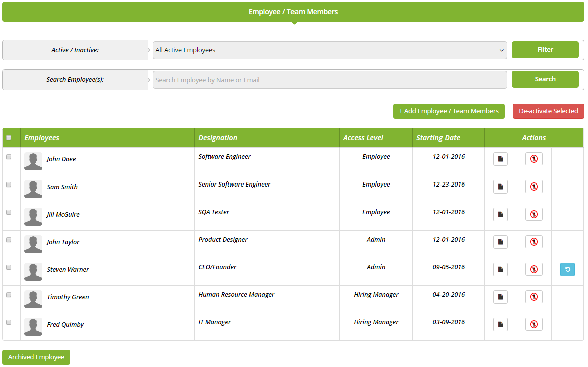Click the blue restore icon for Steven Warner
588x367 pixels.
[567, 270]
